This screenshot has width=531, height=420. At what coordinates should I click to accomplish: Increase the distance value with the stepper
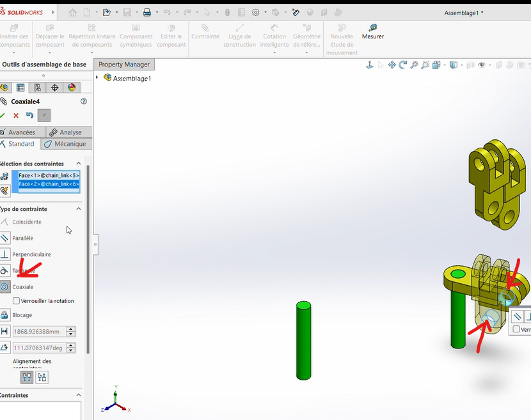point(71,329)
